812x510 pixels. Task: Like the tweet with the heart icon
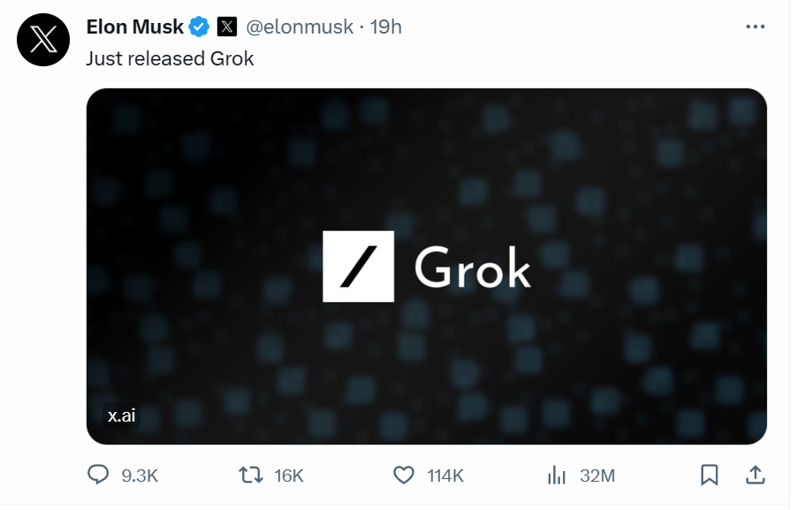[404, 476]
